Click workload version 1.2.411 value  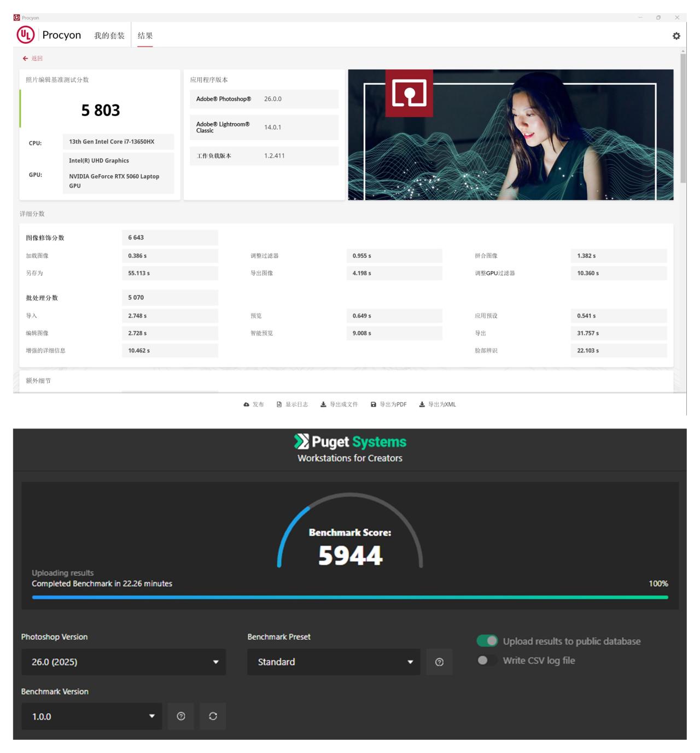coord(275,156)
